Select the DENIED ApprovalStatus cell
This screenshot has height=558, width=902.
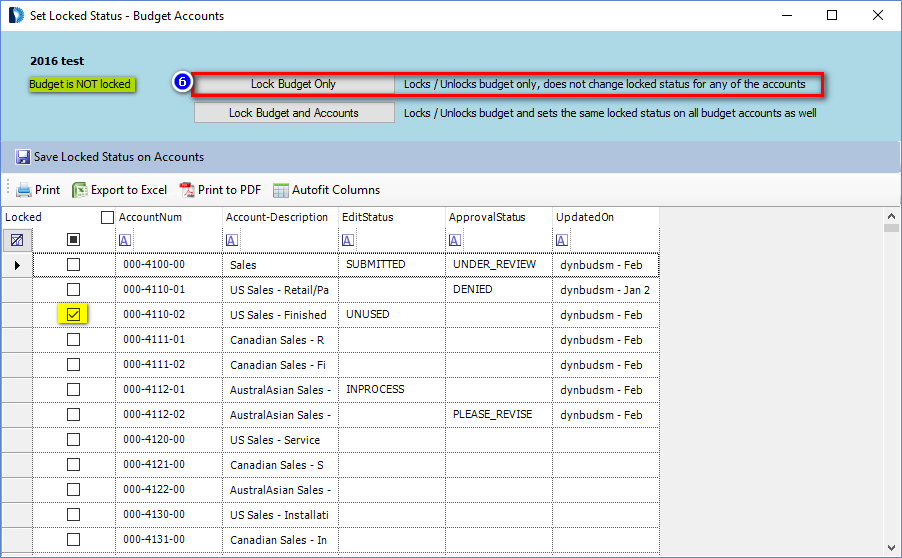pyautogui.click(x=499, y=289)
